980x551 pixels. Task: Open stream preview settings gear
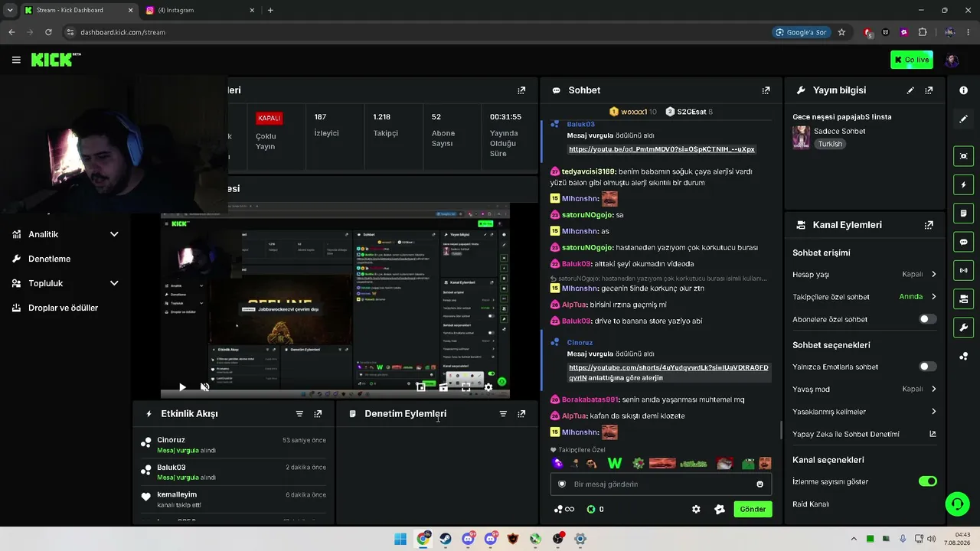pyautogui.click(x=488, y=387)
